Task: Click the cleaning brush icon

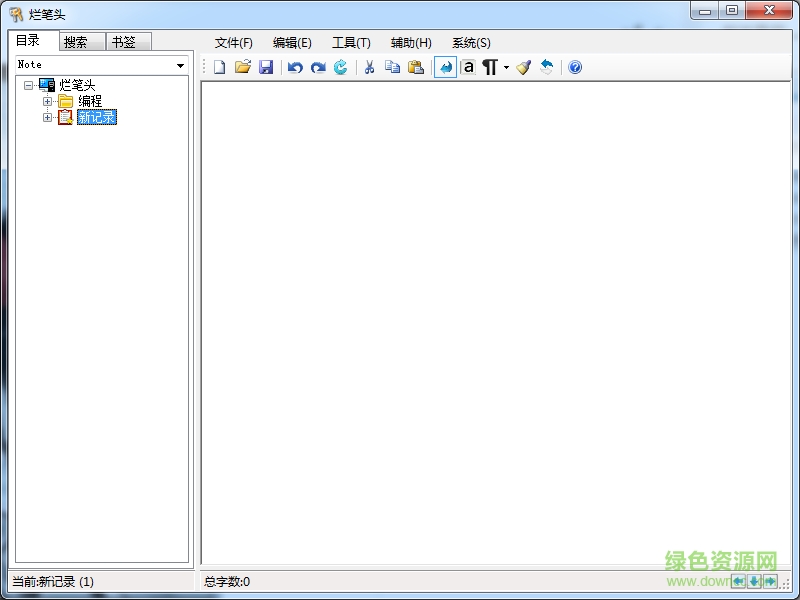Action: pos(523,67)
